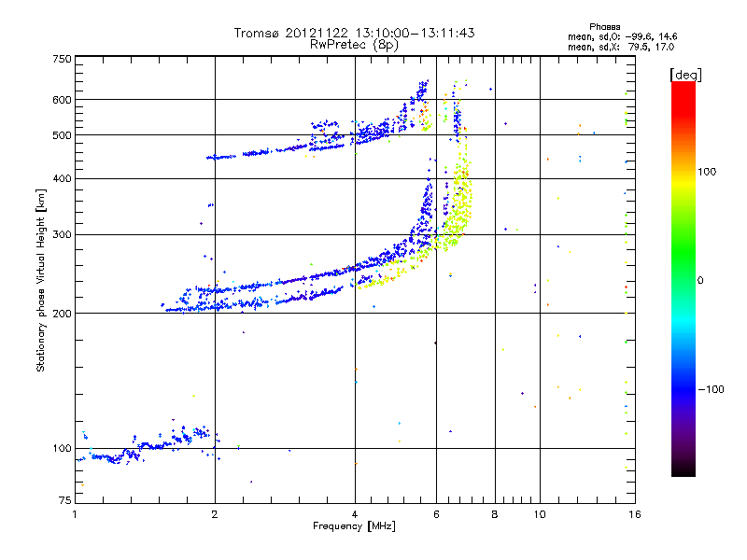Click the "mean, sd,O: -99.6, 14.6" line

click(x=622, y=36)
